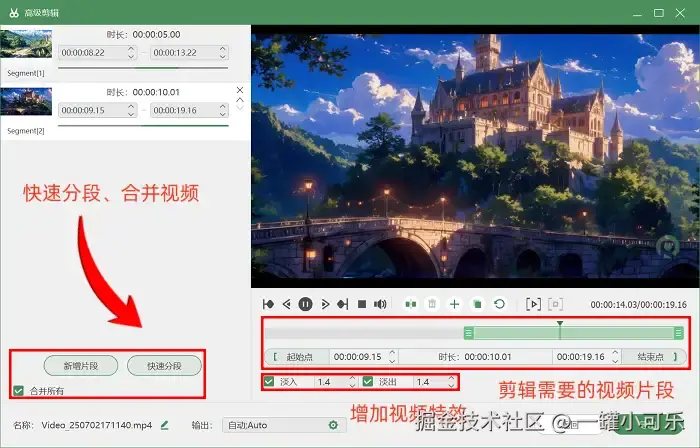700x448 pixels.
Task: Set the 结束点 end point button
Action: click(654, 357)
